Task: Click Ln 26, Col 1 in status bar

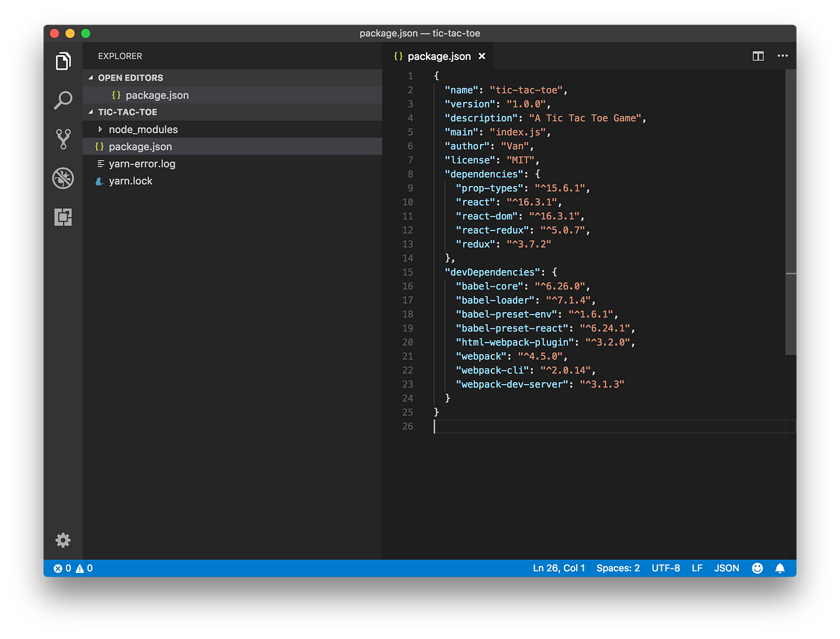Action: click(x=559, y=568)
